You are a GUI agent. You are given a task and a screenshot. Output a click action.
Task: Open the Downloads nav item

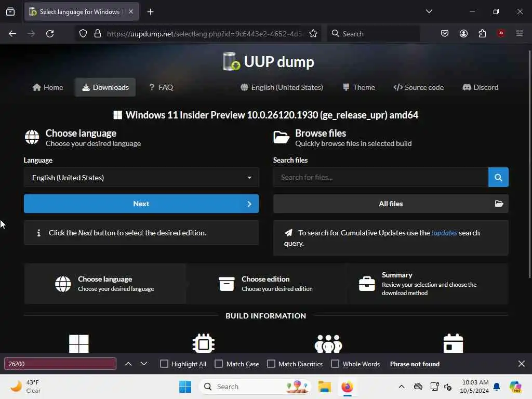105,87
